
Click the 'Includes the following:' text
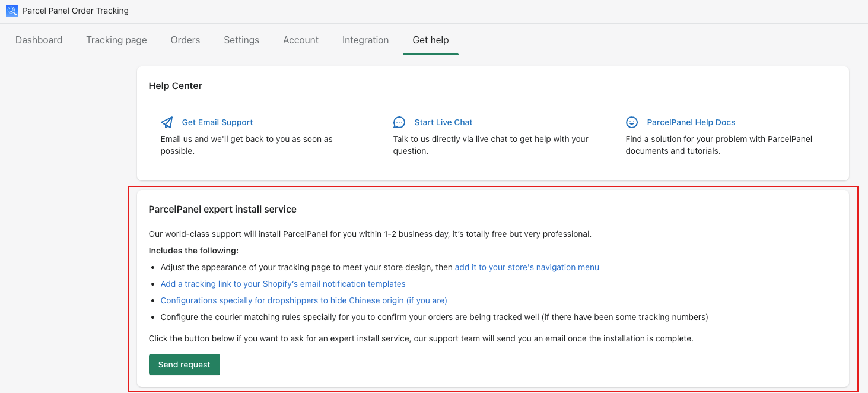pyautogui.click(x=193, y=251)
